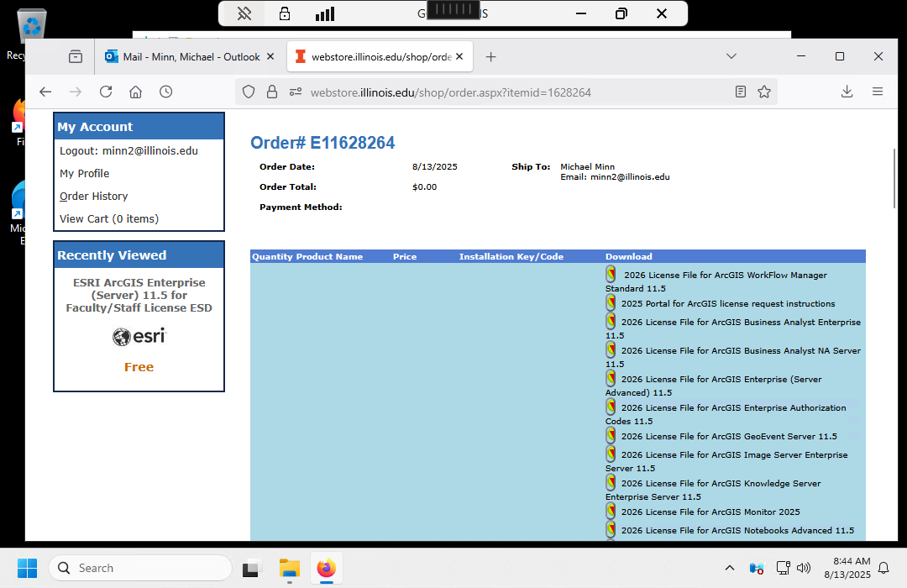The width and height of the screenshot is (907, 588).
Task: Click the Firefox View icon left of tabs
Action: tap(76, 56)
